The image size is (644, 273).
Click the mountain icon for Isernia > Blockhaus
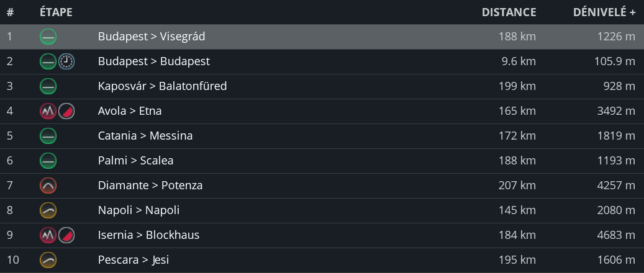pyautogui.click(x=48, y=235)
